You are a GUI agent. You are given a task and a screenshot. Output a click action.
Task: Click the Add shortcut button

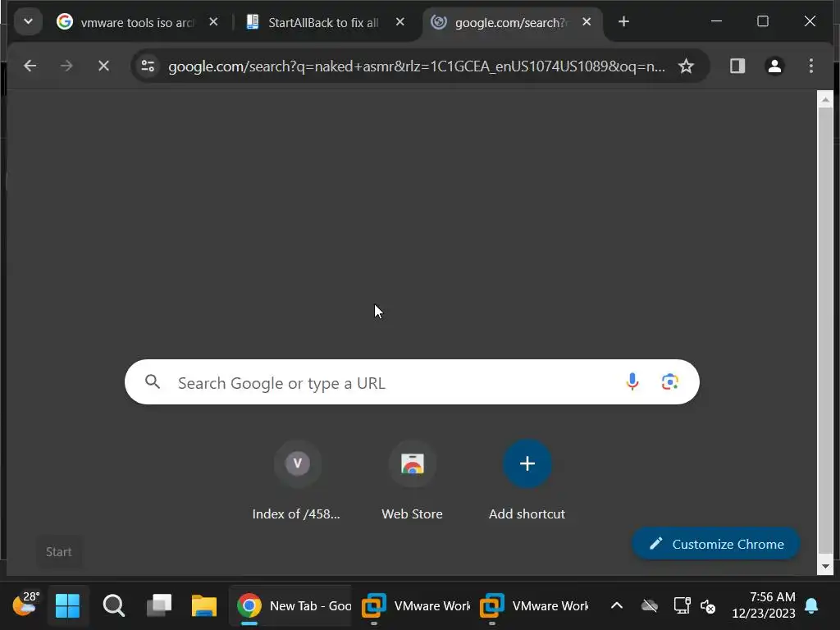527,481
